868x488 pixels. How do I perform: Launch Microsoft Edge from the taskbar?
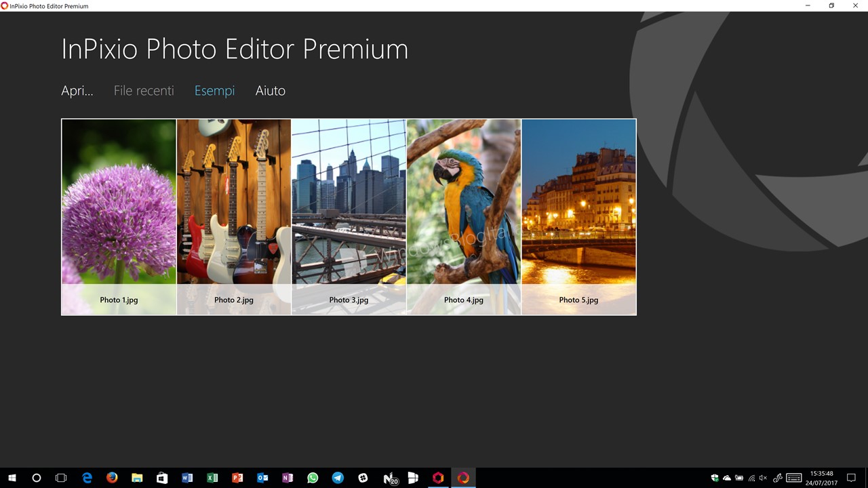[87, 478]
